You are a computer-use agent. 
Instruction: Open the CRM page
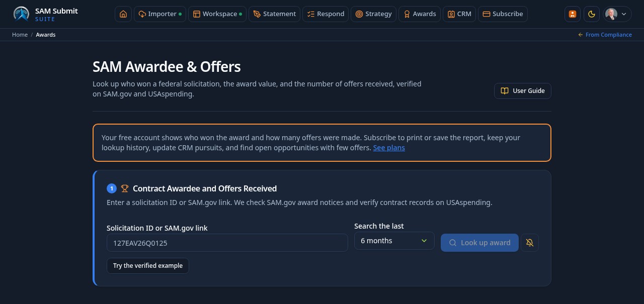coord(459,14)
